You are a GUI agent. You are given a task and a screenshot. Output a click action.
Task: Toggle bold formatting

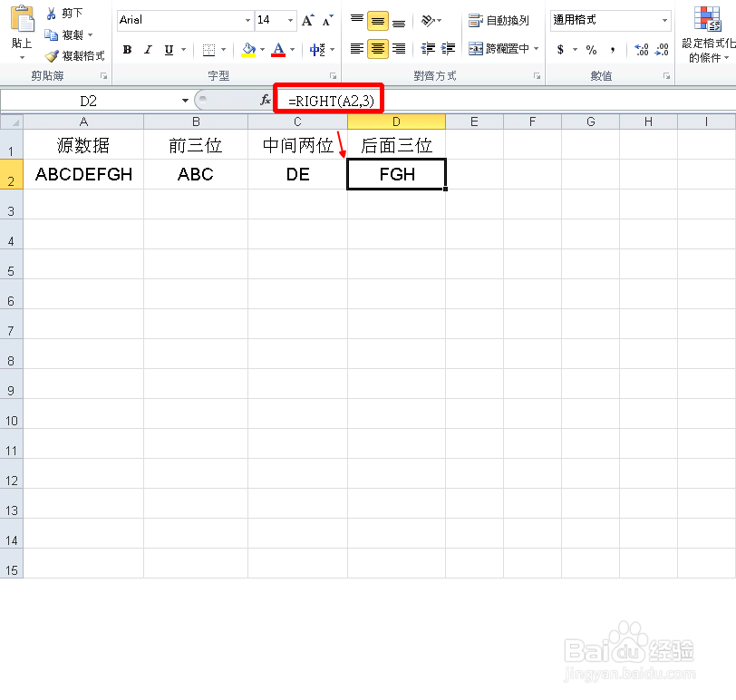128,49
